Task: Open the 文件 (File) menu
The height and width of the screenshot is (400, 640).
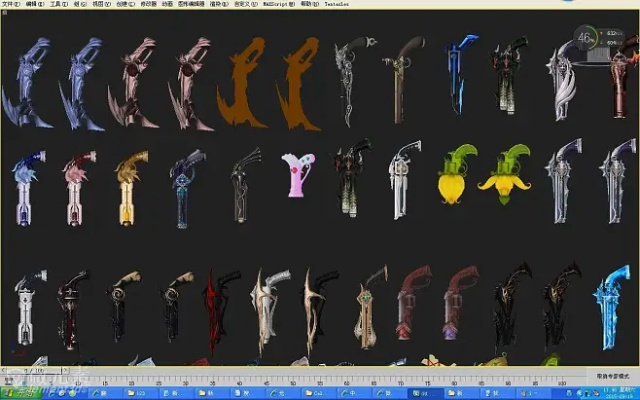Action: (9, 4)
